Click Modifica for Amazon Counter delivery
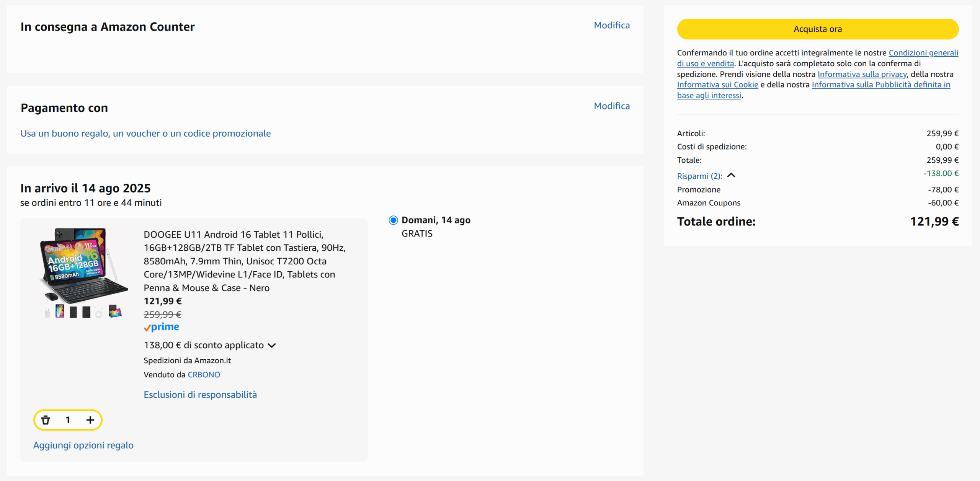This screenshot has width=980, height=481. 611,25
